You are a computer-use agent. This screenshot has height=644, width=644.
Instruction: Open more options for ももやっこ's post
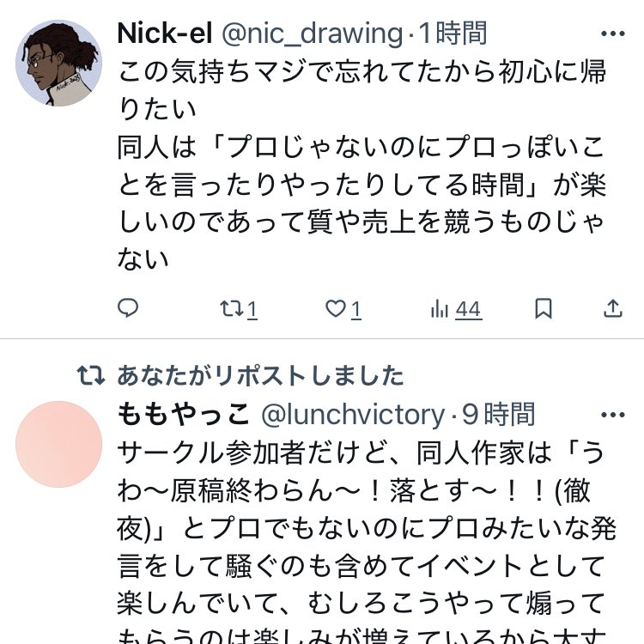(613, 416)
